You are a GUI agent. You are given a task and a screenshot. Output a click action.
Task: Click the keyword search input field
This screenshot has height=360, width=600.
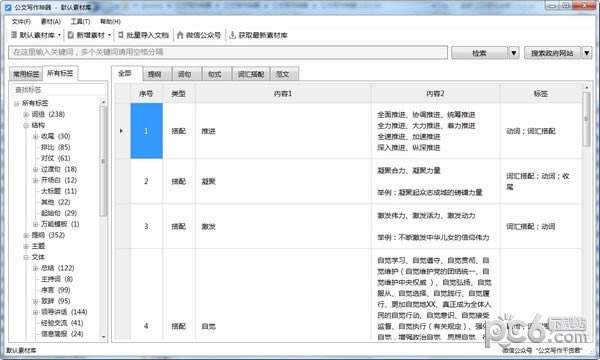tap(228, 52)
